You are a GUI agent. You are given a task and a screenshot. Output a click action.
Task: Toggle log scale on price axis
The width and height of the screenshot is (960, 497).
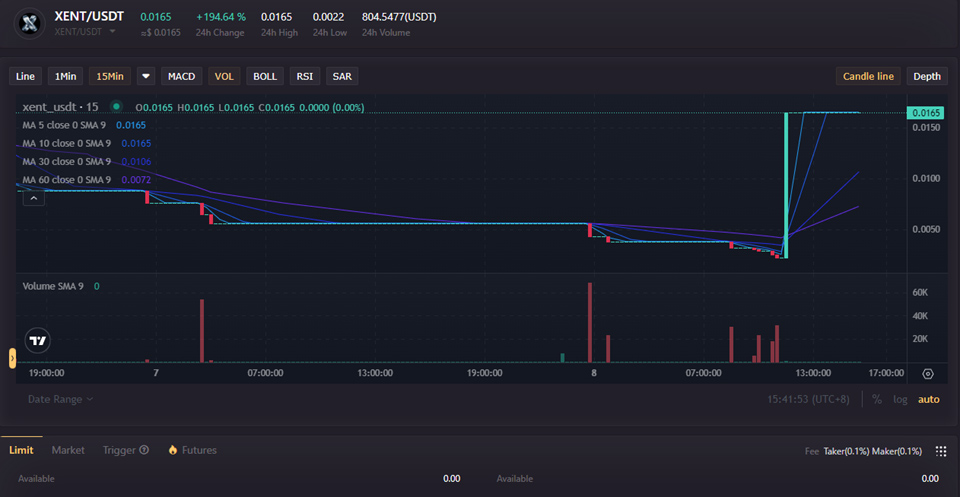[x=900, y=399]
